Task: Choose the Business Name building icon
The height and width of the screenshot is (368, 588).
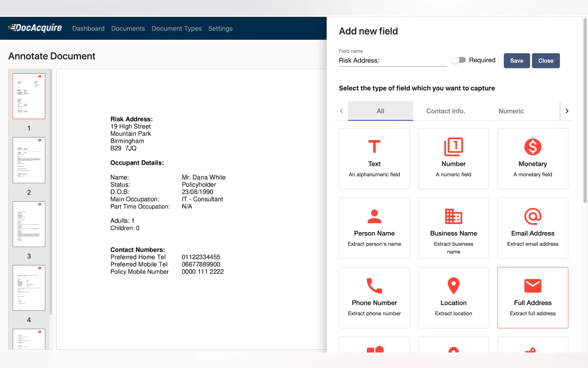Action: coord(453,216)
